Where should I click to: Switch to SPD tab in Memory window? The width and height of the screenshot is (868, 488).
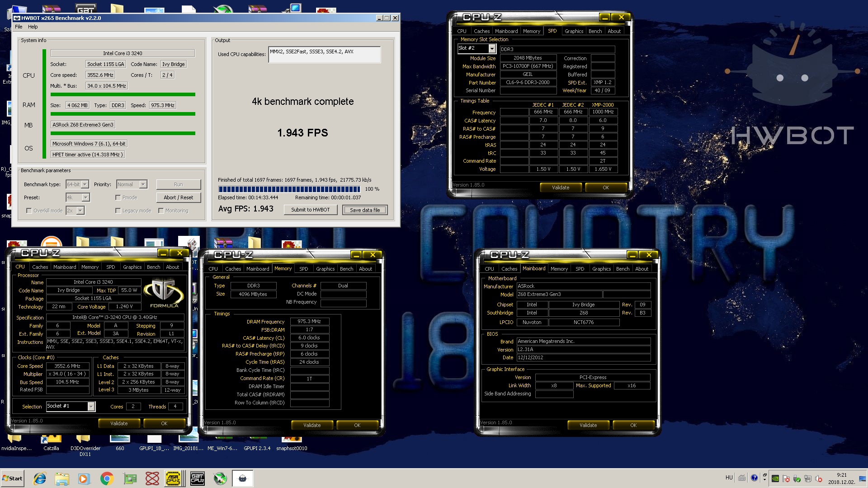click(x=303, y=269)
